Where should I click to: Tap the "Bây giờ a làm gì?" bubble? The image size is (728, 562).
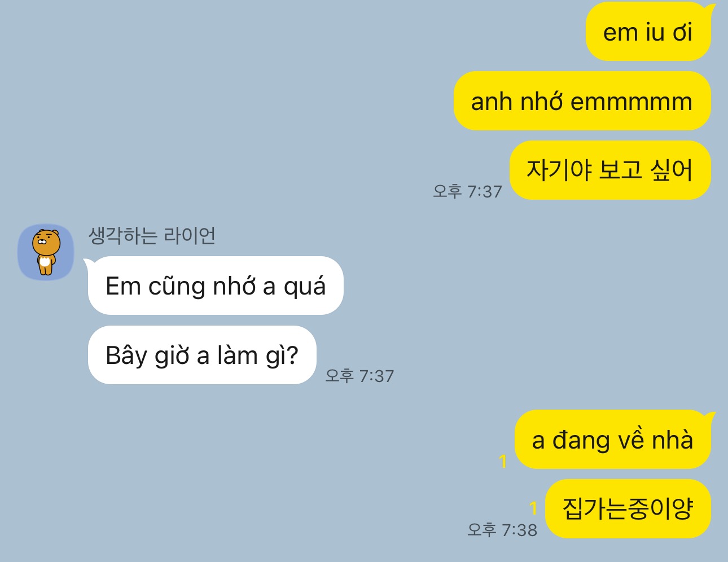click(x=202, y=355)
